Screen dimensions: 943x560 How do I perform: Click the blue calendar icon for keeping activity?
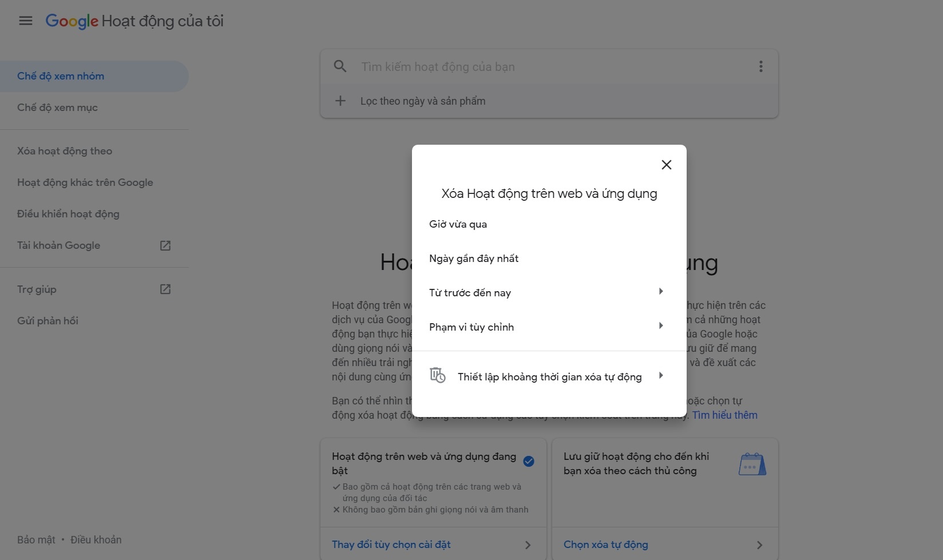752,464
